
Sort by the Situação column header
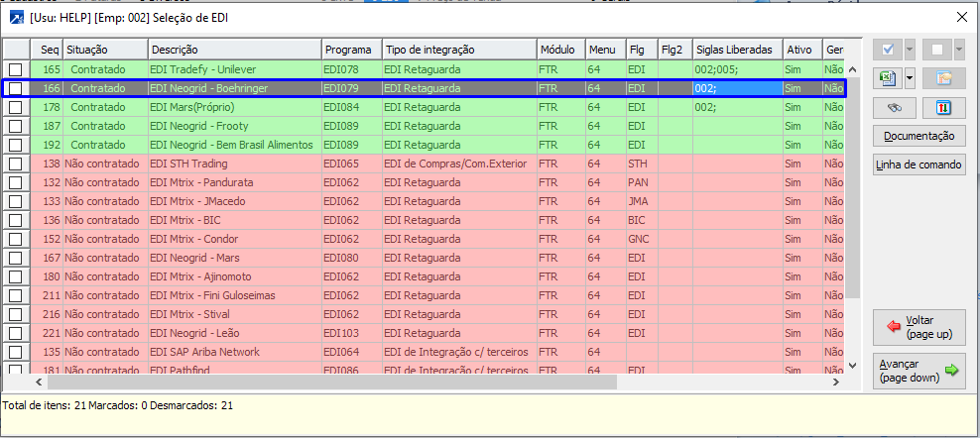coord(105,50)
